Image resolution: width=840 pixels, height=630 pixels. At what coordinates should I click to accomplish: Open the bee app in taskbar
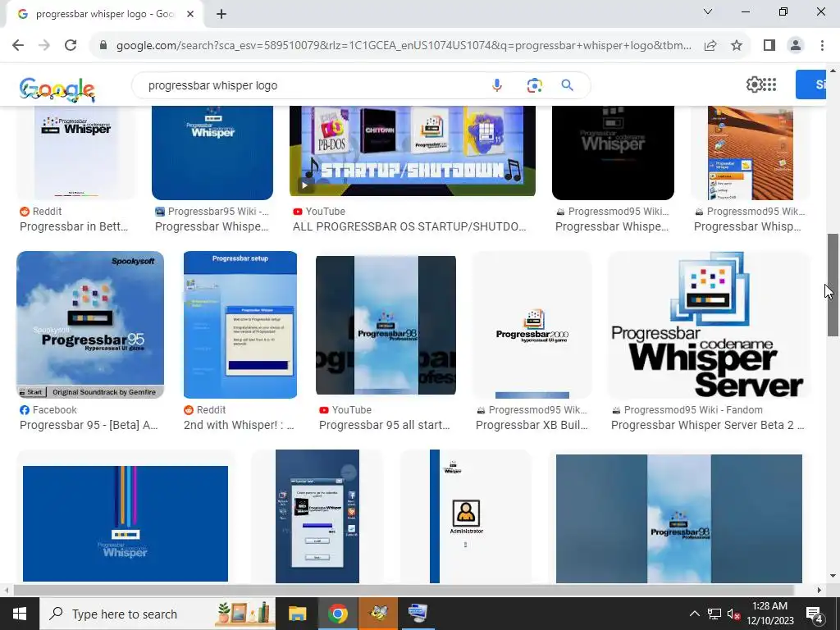[378, 614]
